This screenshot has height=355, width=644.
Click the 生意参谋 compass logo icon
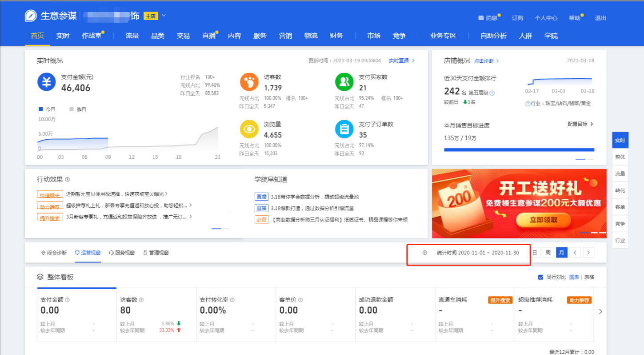(x=31, y=16)
